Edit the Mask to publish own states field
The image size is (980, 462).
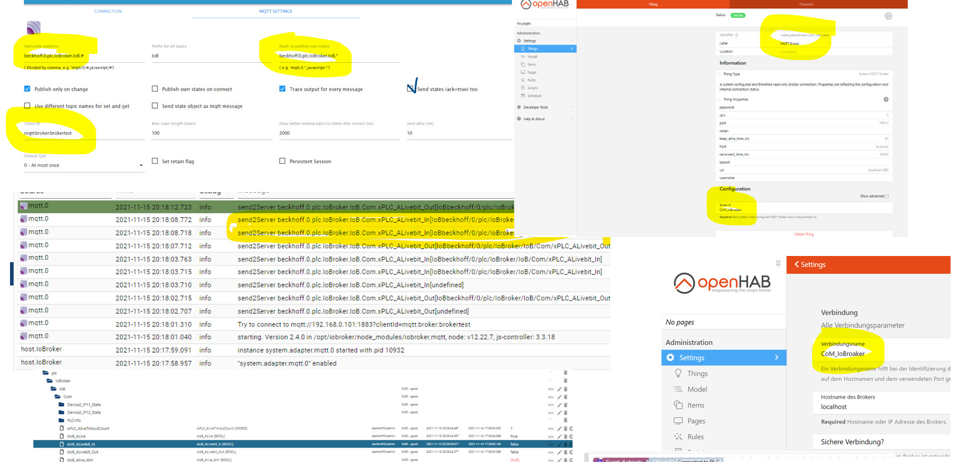(x=339, y=56)
